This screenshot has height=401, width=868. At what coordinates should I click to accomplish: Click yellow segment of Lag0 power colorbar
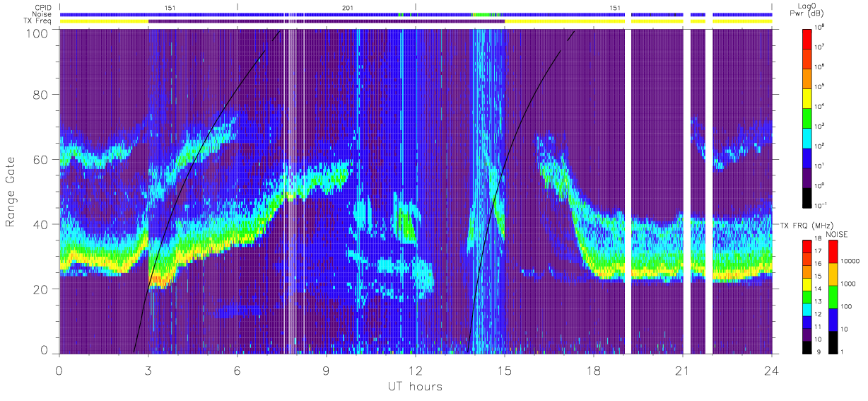[808, 97]
